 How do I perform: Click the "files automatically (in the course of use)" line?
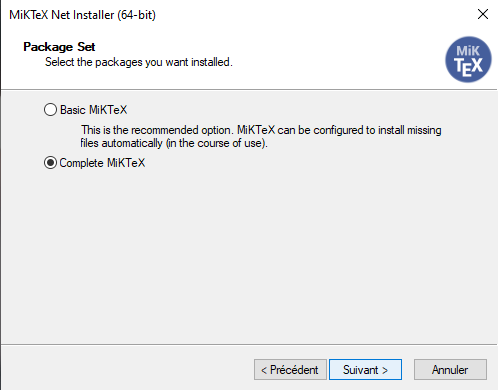pyautogui.click(x=174, y=143)
